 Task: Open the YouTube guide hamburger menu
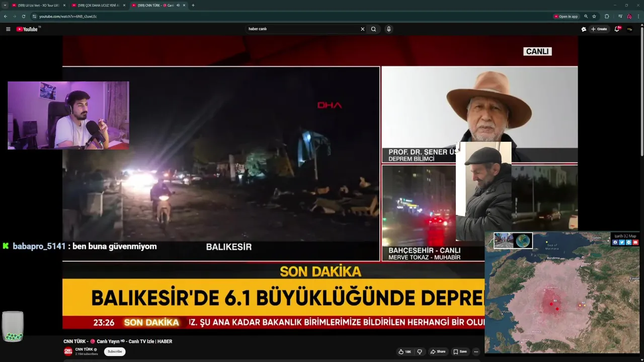point(8,29)
